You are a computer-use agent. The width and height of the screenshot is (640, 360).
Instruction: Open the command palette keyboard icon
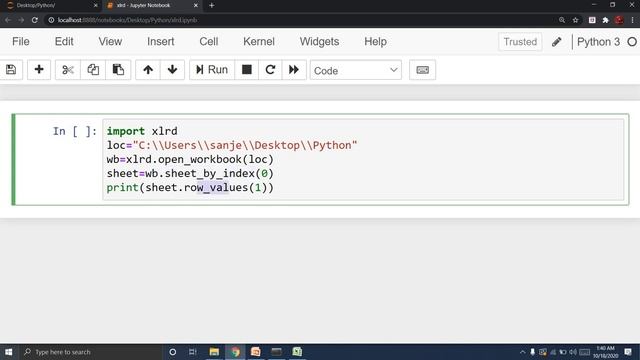click(422, 70)
